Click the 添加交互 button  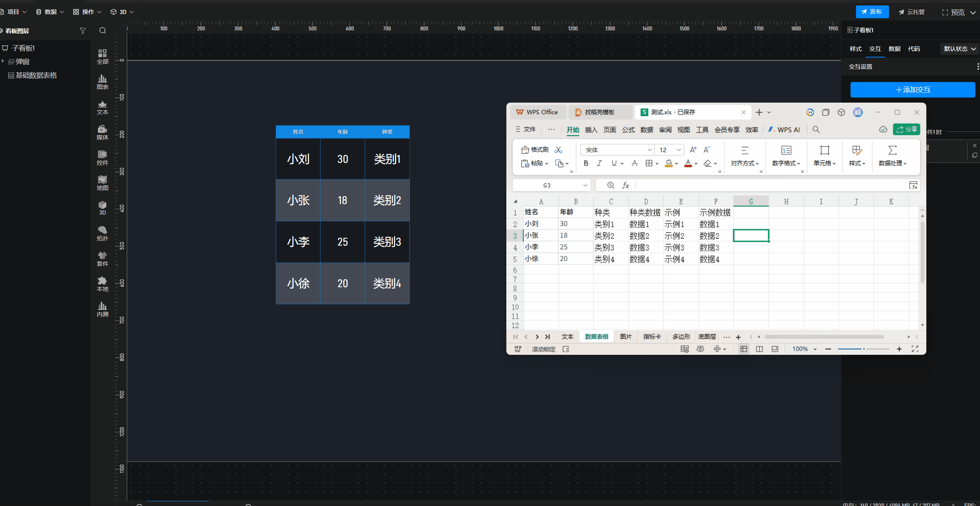pyautogui.click(x=912, y=90)
